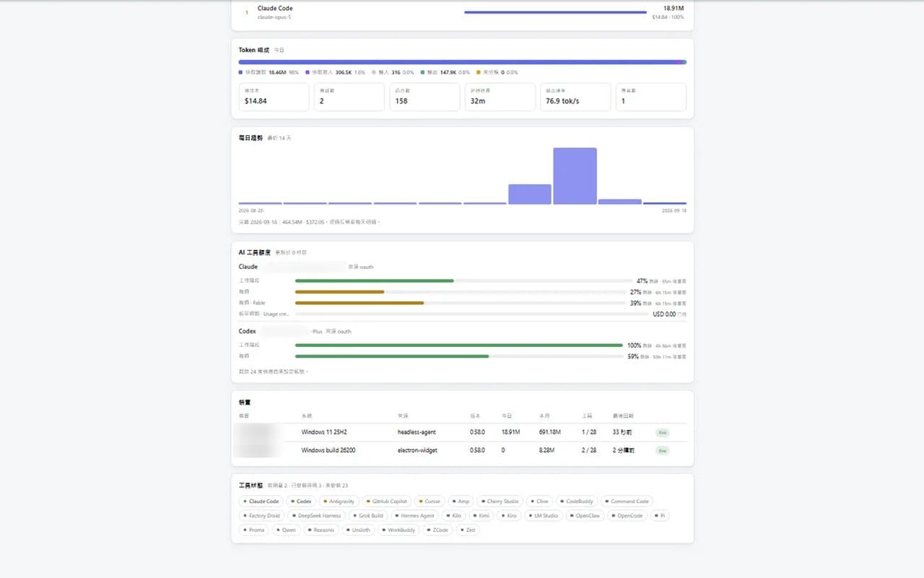The height and width of the screenshot is (578, 924).
Task: Select the Windows build 26200 device row
Action: pos(463,450)
